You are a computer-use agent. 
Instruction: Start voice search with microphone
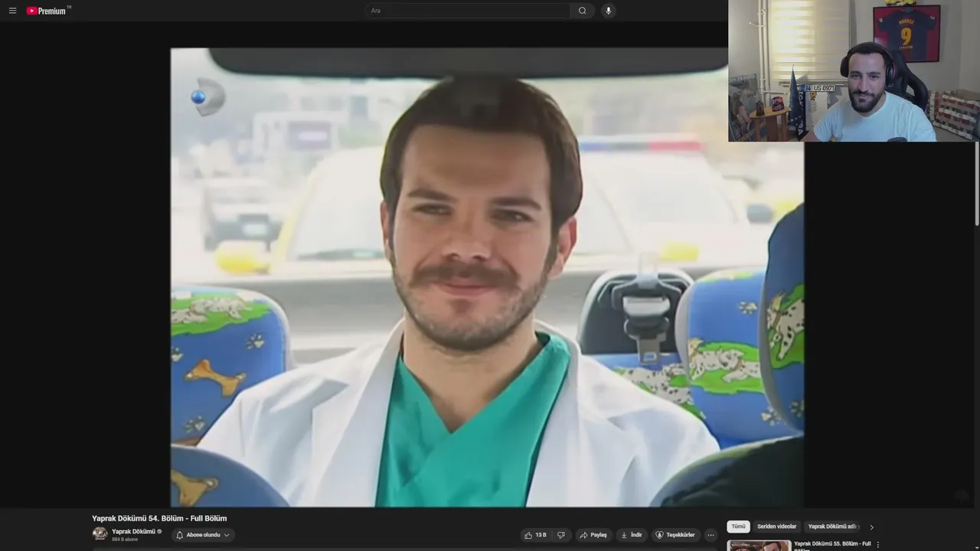[x=608, y=11]
